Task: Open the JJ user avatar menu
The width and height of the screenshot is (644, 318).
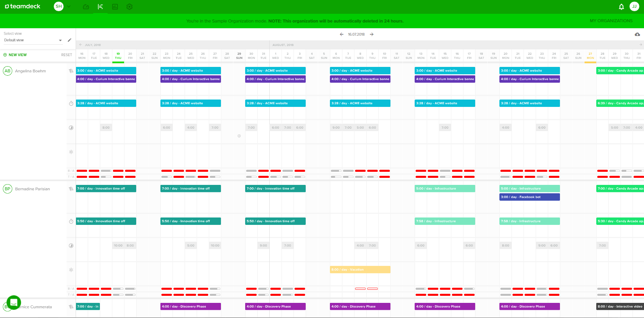Action: (x=634, y=6)
